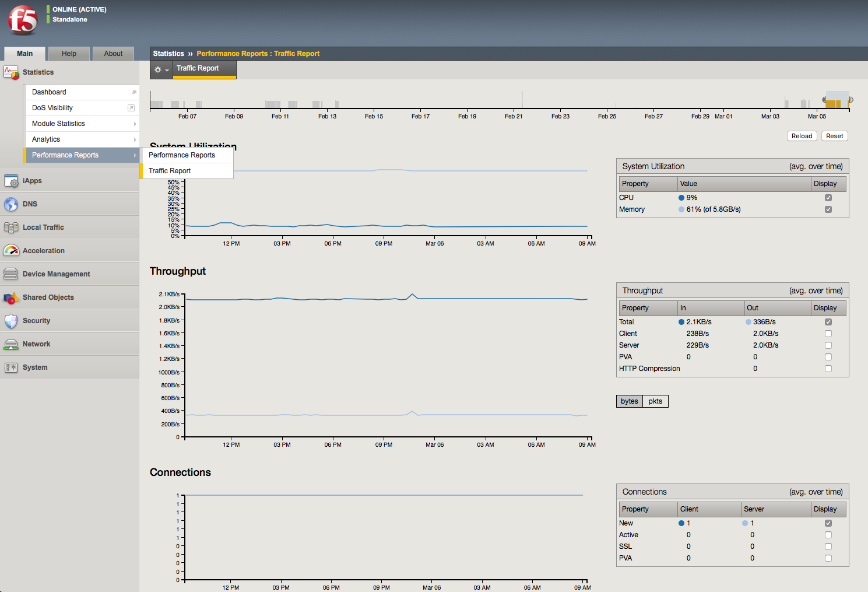The height and width of the screenshot is (592, 868).
Task: Choose Performance Reports in flyout menu
Action: 187,155
